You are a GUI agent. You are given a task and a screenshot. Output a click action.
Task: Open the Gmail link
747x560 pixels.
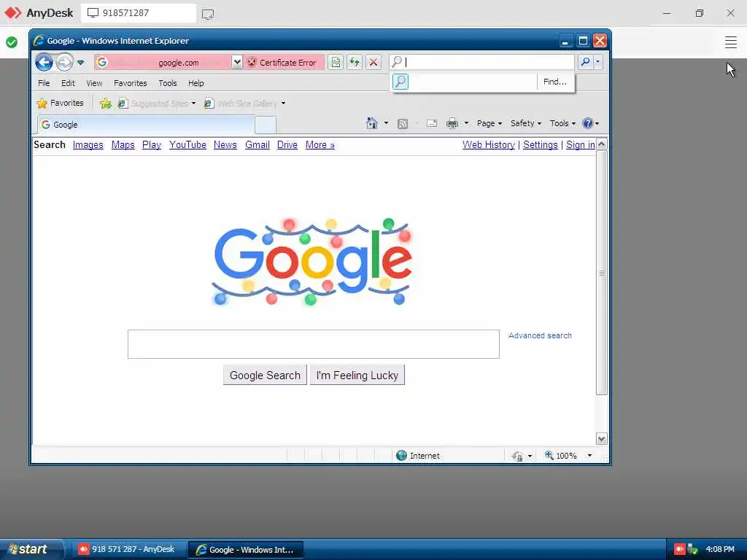258,145
